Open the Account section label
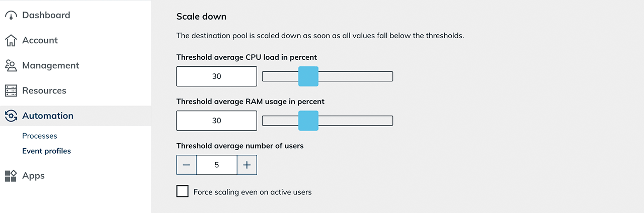 tap(40, 41)
